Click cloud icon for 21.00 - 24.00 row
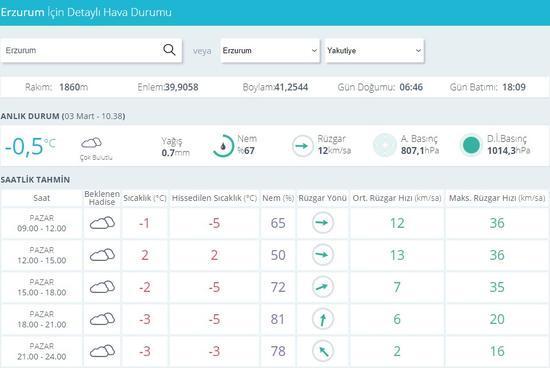This screenshot has height=368, width=550. [x=102, y=351]
